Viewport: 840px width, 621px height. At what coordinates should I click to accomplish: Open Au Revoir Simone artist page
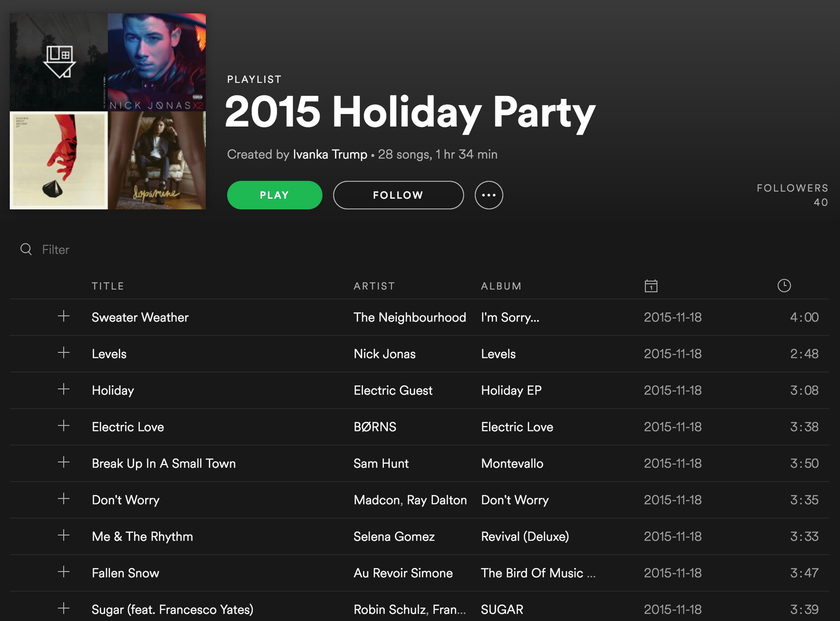[x=403, y=573]
